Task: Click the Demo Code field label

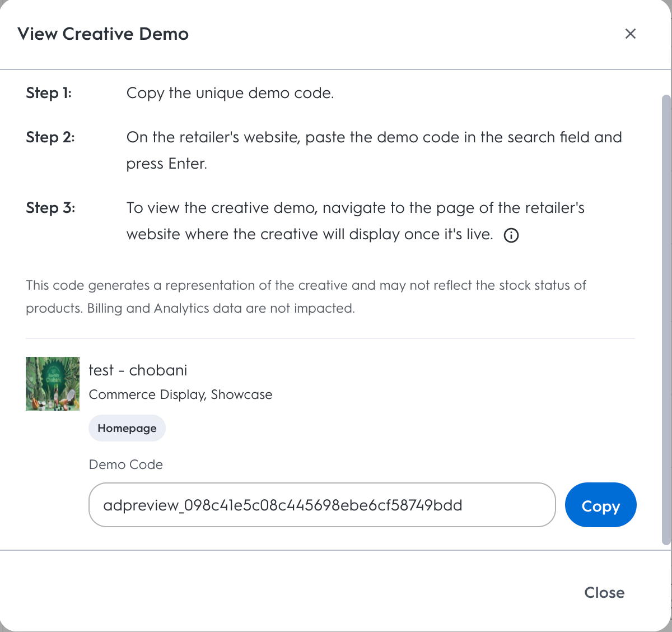Action: [x=126, y=464]
